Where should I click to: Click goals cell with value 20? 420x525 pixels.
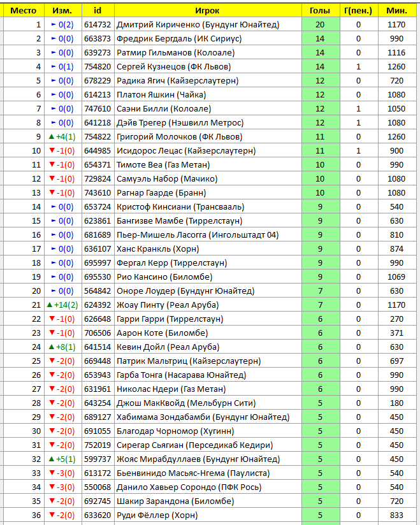321,24
